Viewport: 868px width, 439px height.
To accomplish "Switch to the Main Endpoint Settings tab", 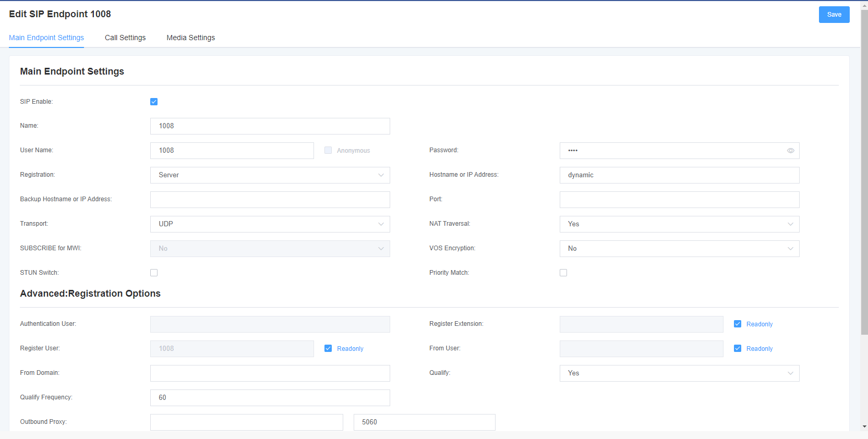I will click(x=46, y=38).
